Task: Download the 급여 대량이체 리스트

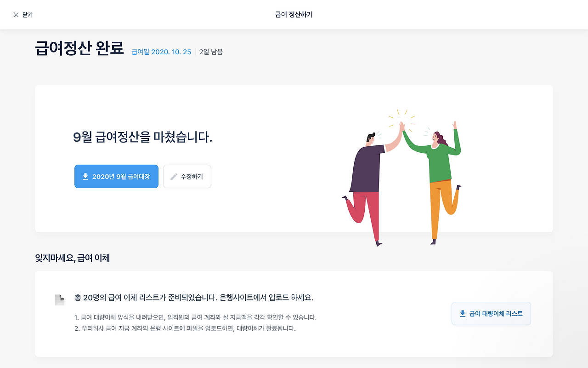Action: 491,314
